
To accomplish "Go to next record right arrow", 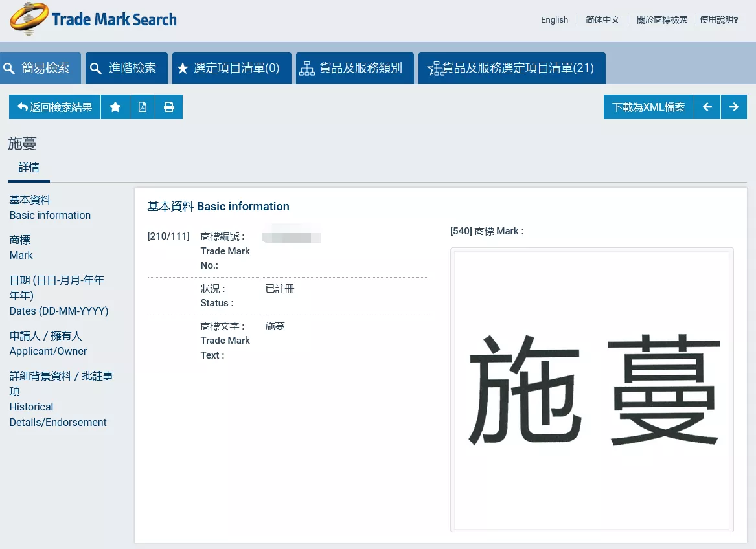I will (x=734, y=107).
